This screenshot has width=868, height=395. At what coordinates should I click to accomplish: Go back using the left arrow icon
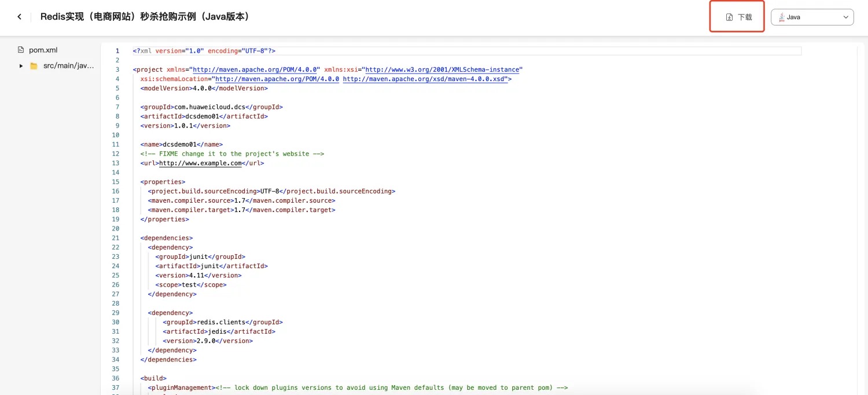pos(19,17)
